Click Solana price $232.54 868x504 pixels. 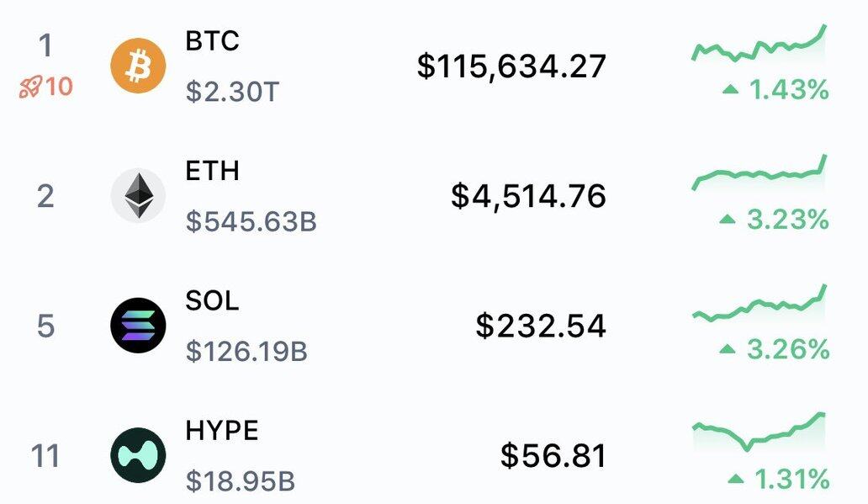541,326
